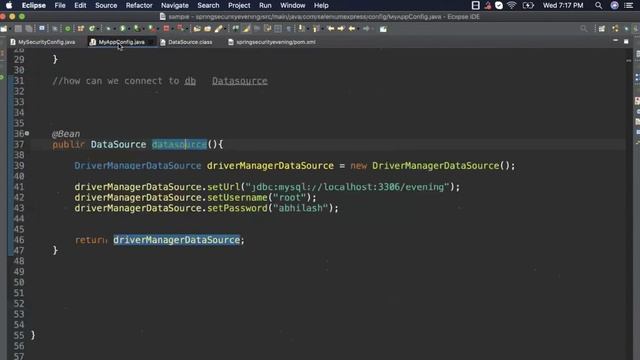Click the Open Task folder icon

point(207,29)
